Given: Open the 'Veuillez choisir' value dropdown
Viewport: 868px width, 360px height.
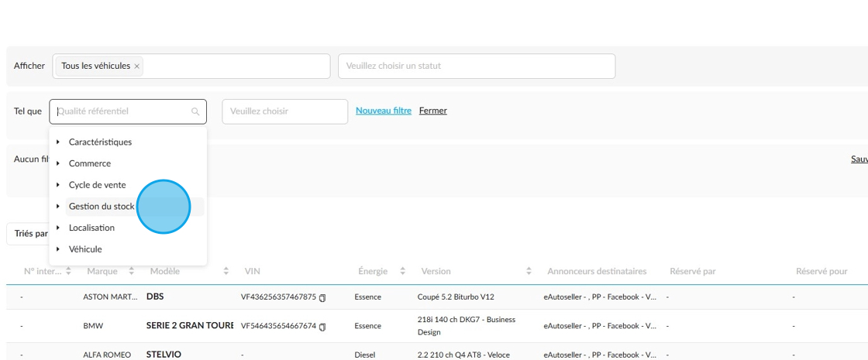Looking at the screenshot, I should coord(285,111).
